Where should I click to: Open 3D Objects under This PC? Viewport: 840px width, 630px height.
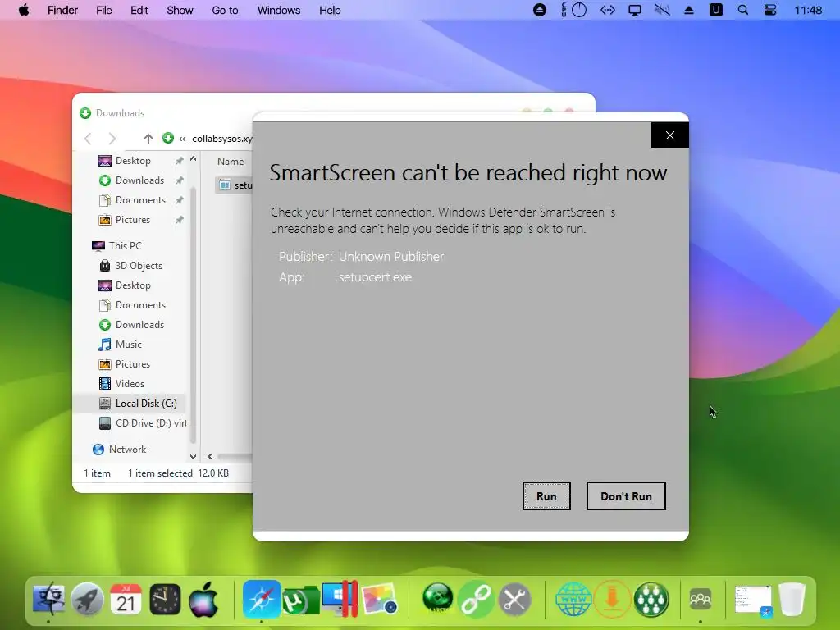(138, 266)
